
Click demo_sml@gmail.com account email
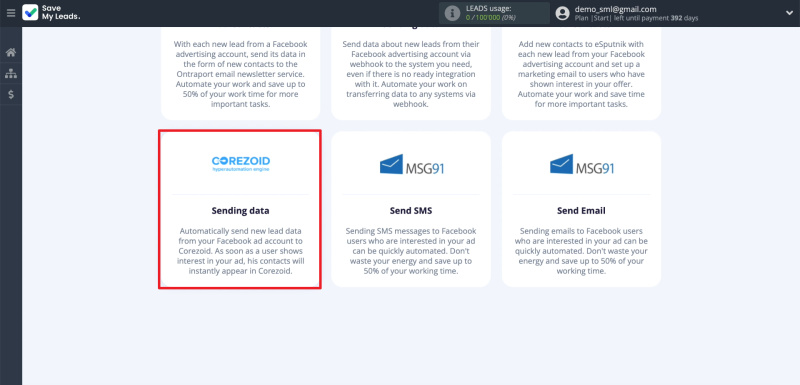[x=615, y=9]
